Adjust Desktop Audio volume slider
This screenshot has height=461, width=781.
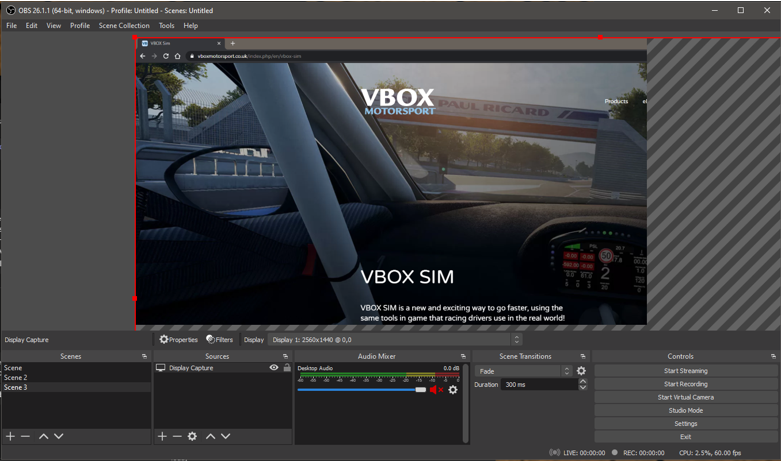tap(362, 390)
